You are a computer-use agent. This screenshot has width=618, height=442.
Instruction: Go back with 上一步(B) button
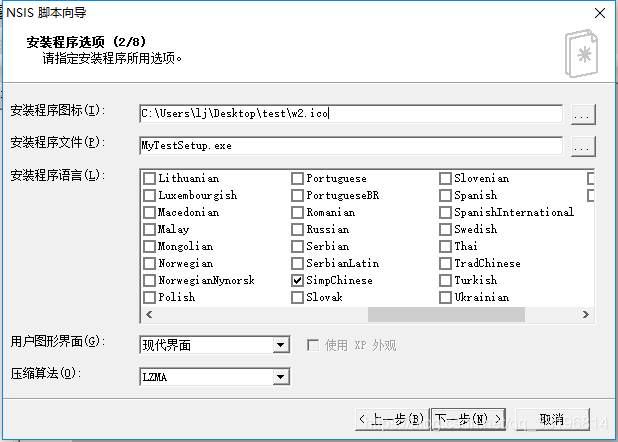392,419
